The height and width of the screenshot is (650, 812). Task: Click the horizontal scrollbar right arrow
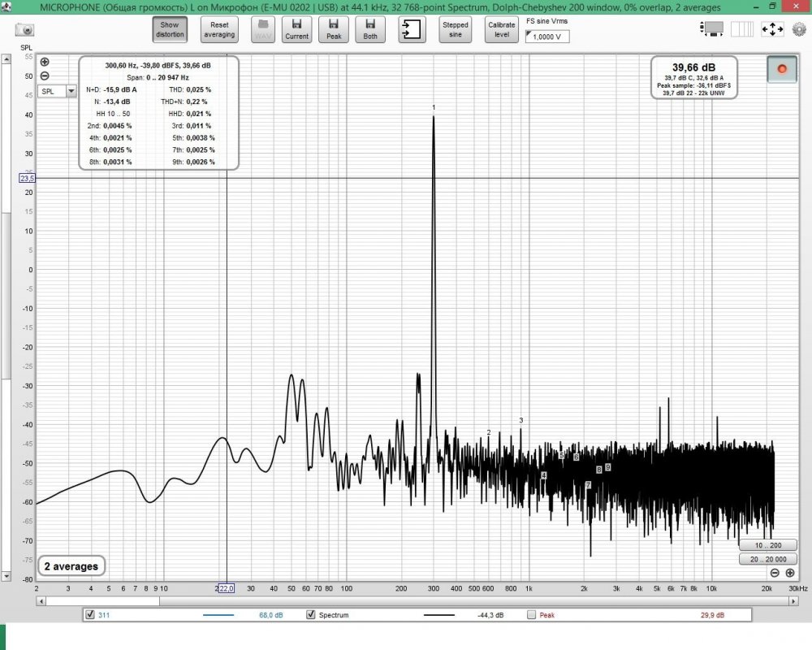(794, 601)
